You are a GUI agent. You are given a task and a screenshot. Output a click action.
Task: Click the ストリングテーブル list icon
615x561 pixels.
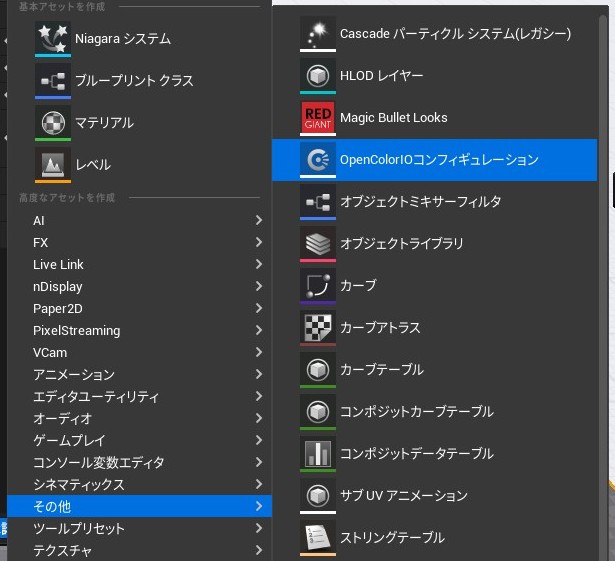318,537
